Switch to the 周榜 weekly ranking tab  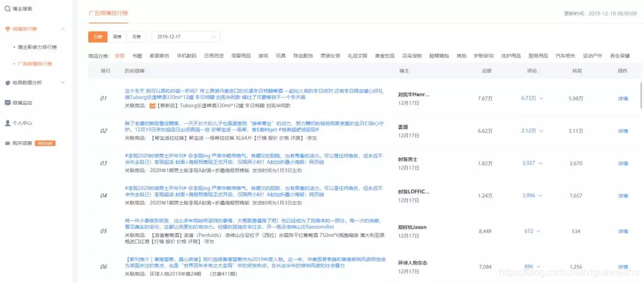click(117, 36)
